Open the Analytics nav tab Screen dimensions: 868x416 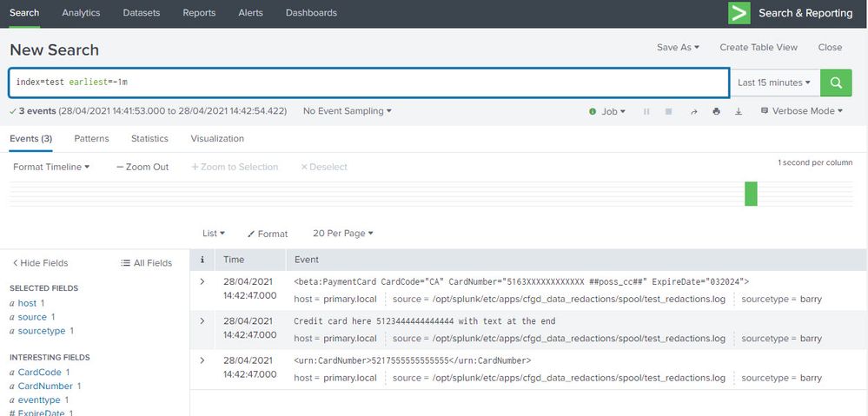click(x=81, y=13)
